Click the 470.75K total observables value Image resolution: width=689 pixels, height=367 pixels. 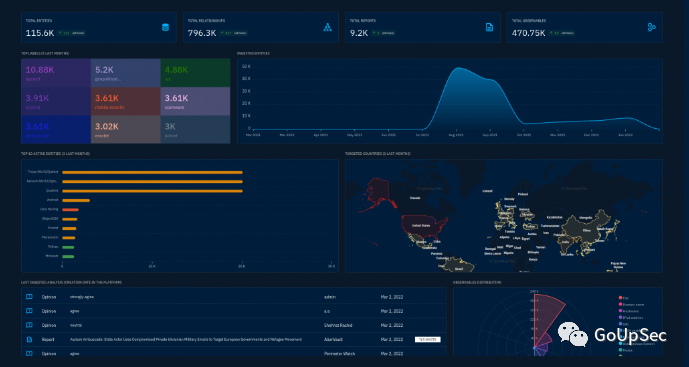click(528, 33)
